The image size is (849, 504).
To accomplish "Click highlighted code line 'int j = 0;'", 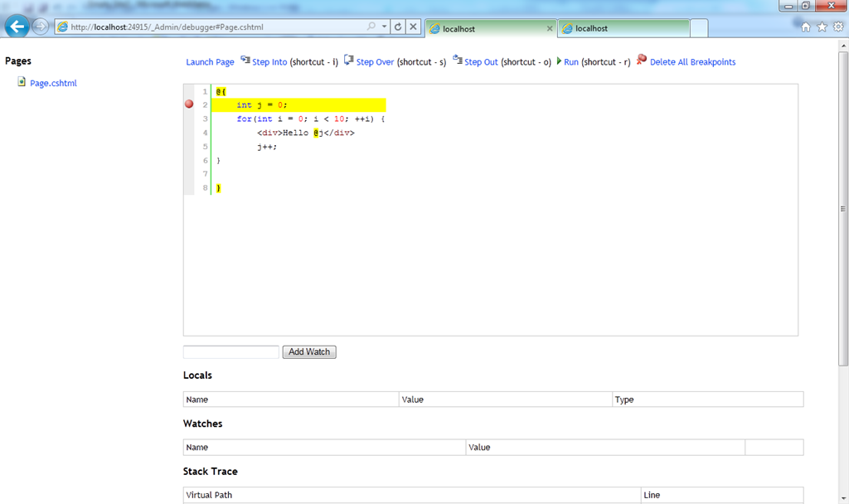I will (298, 105).
